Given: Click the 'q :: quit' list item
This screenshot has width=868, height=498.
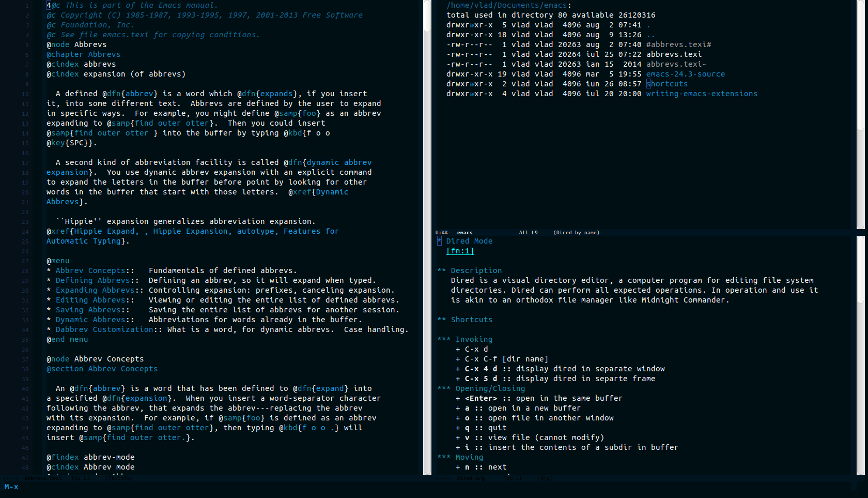Looking at the screenshot, I should (x=481, y=428).
